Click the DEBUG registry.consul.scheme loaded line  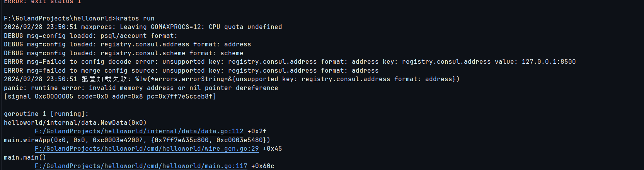point(124,53)
